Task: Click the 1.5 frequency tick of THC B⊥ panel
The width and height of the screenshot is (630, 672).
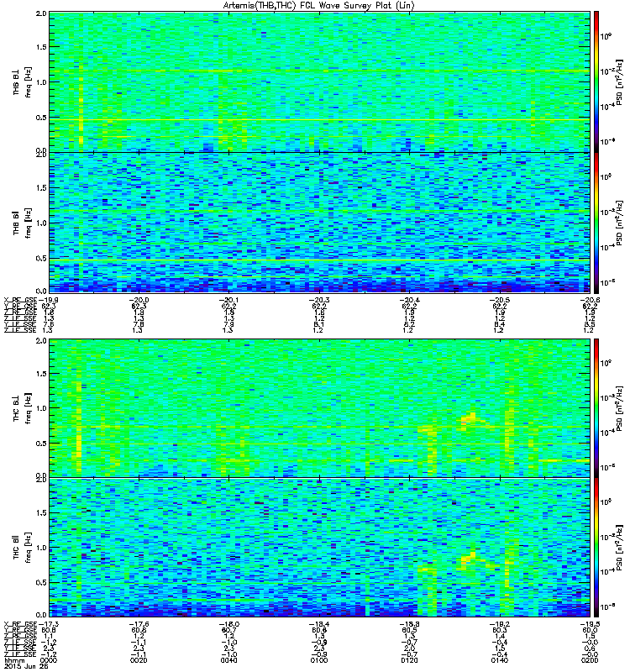Action: (41, 374)
